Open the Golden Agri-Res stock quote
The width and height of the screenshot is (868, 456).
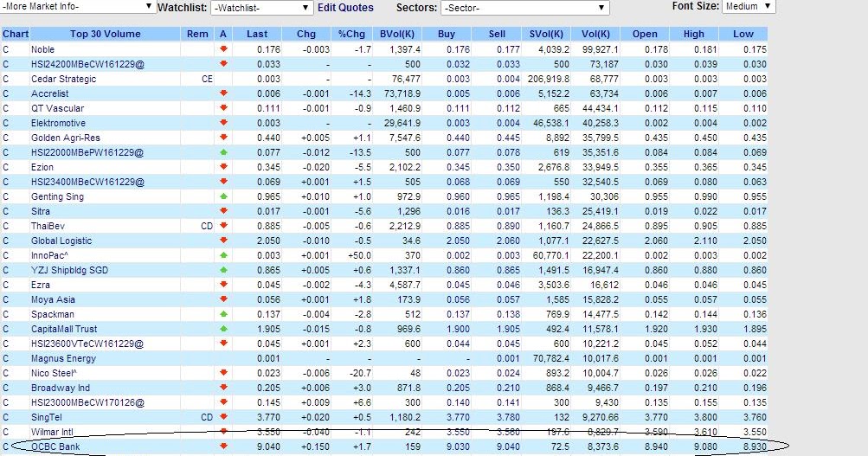point(65,138)
